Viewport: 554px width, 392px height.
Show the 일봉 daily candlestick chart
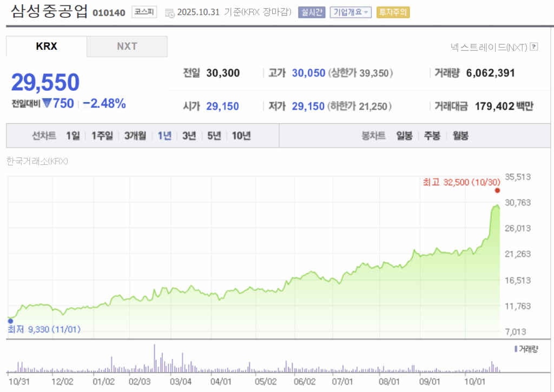(x=404, y=136)
